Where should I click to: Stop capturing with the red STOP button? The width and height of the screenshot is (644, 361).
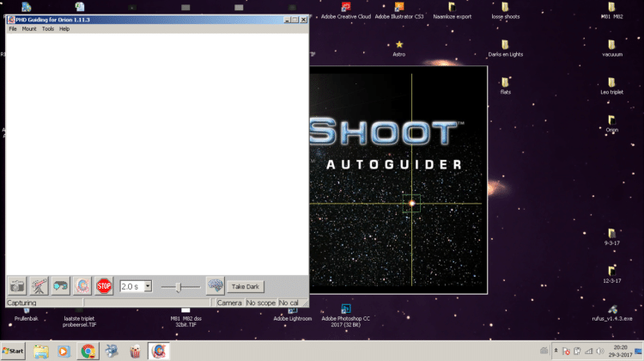coord(104,286)
